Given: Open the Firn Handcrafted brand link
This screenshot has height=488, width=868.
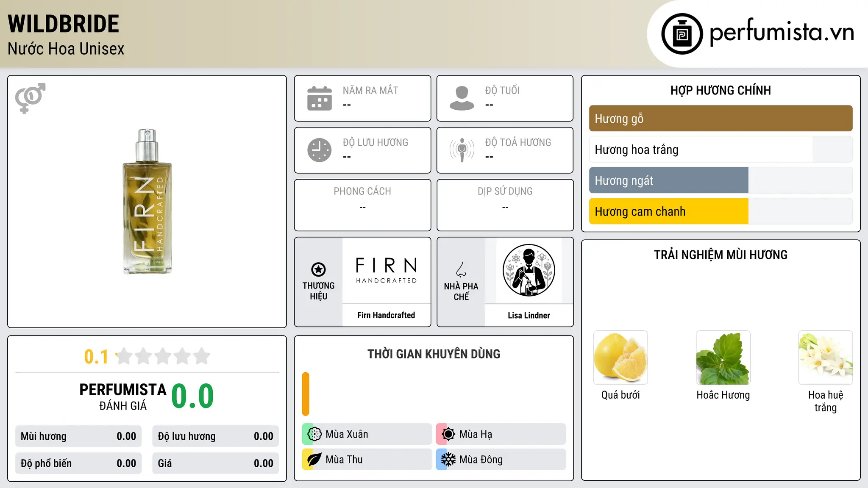Looking at the screenshot, I should coord(386,315).
